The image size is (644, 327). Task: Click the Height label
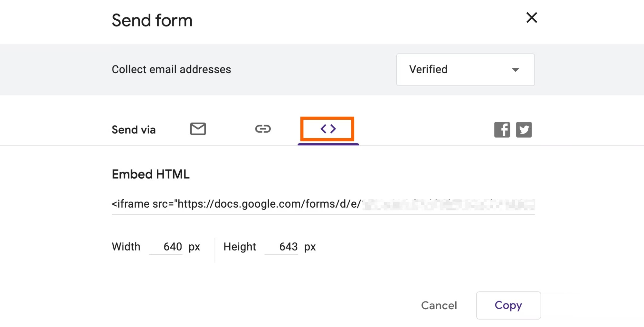tap(240, 247)
